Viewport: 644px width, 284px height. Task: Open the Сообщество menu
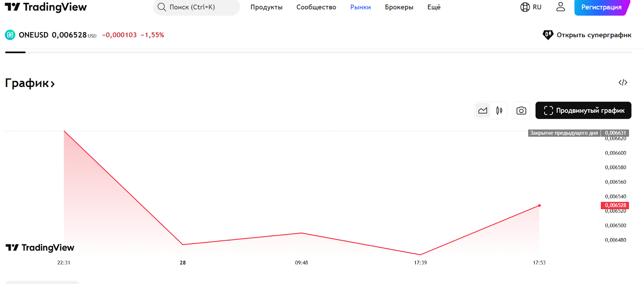[316, 7]
